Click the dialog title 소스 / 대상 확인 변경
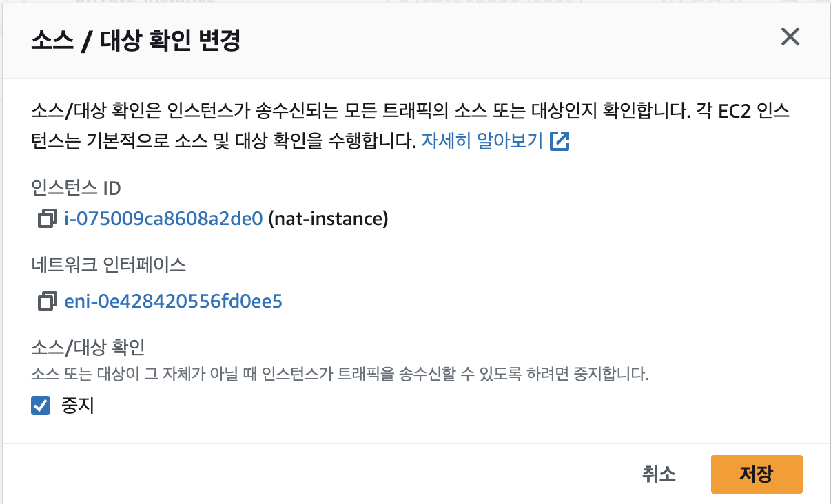 pyautogui.click(x=136, y=41)
